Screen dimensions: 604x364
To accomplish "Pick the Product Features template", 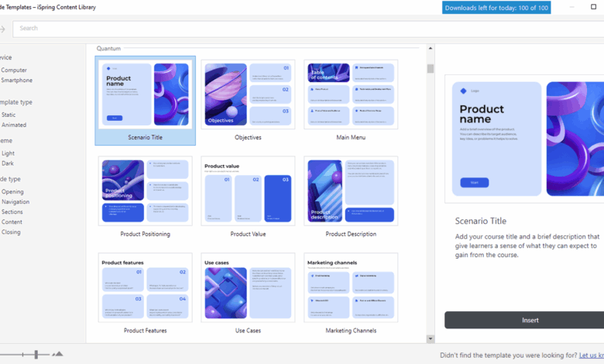I will tap(146, 288).
